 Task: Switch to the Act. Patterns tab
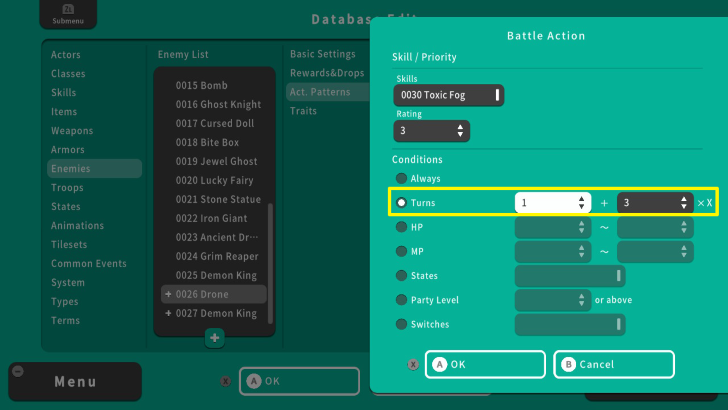pyautogui.click(x=328, y=92)
